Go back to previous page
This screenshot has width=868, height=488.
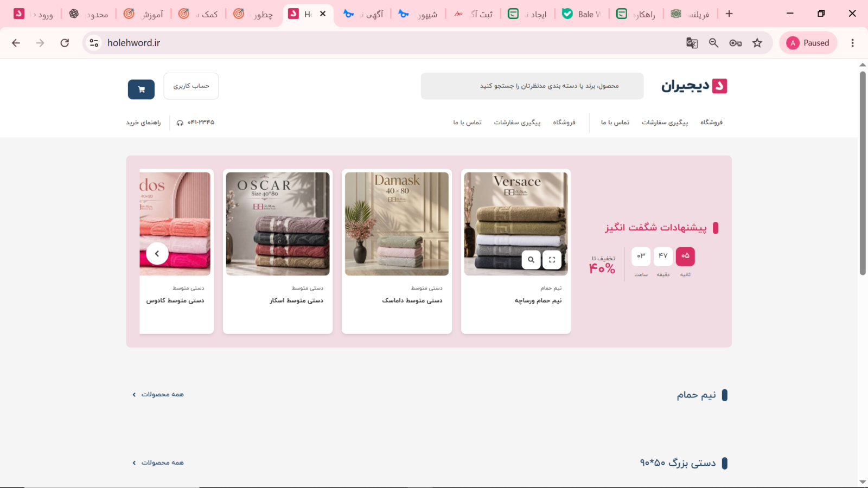click(16, 43)
